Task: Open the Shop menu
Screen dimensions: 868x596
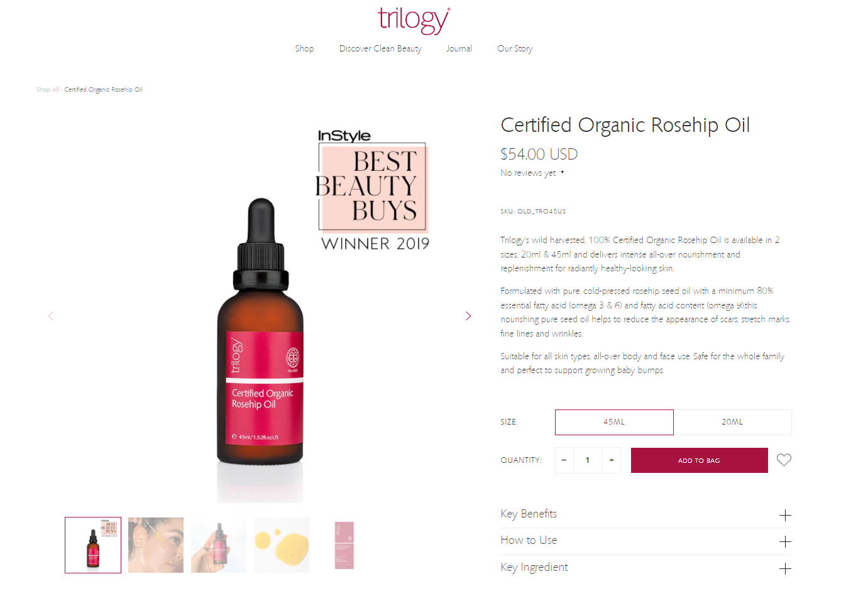Action: pos(304,48)
